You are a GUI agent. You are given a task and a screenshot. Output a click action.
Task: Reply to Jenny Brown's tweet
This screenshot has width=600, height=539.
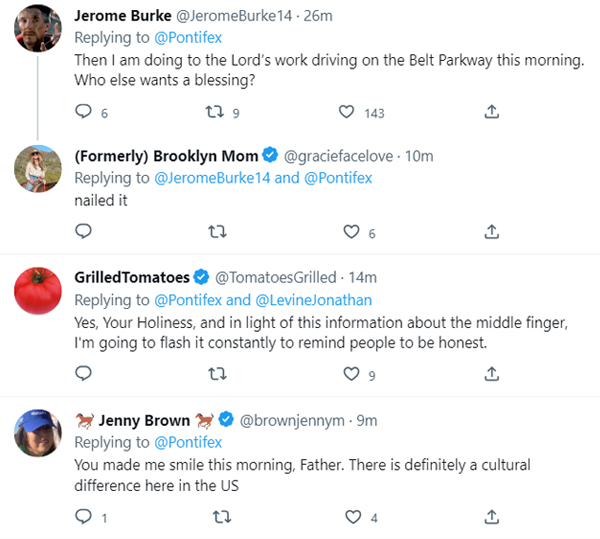[x=84, y=517]
